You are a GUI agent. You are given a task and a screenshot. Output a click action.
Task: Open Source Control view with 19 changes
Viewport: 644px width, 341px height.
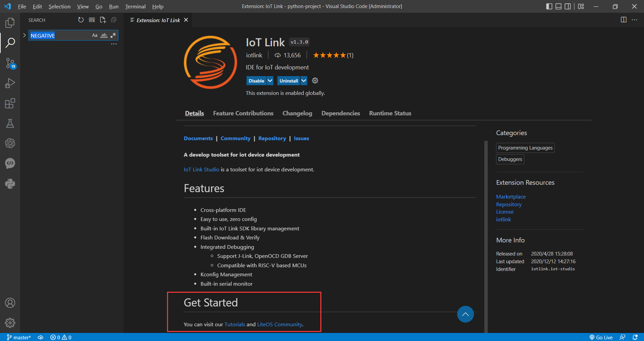10,63
